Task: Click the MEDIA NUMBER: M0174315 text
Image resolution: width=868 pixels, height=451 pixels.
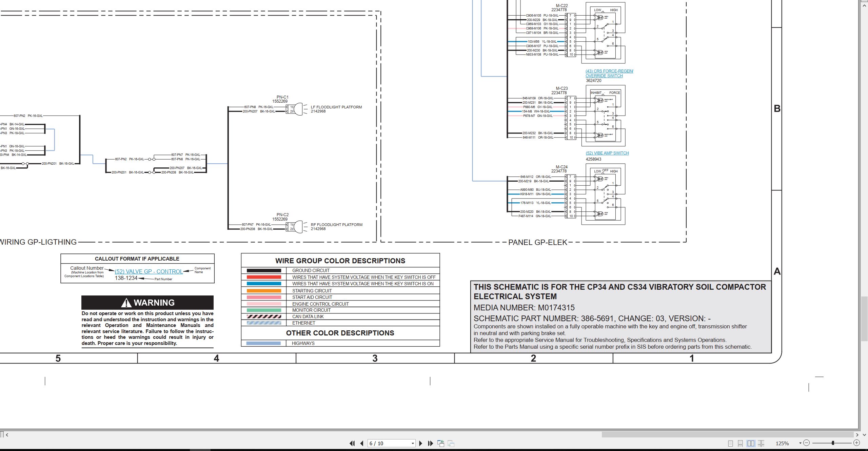Action: 524,308
